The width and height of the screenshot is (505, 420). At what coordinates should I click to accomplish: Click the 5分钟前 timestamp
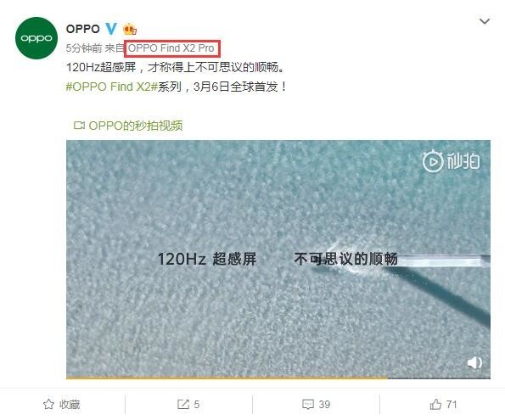[84, 48]
